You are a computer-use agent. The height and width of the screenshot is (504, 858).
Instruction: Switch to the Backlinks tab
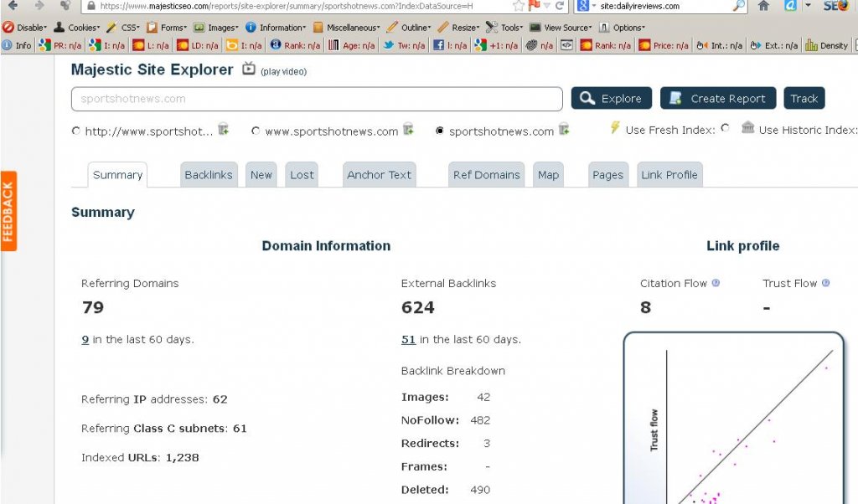click(209, 175)
